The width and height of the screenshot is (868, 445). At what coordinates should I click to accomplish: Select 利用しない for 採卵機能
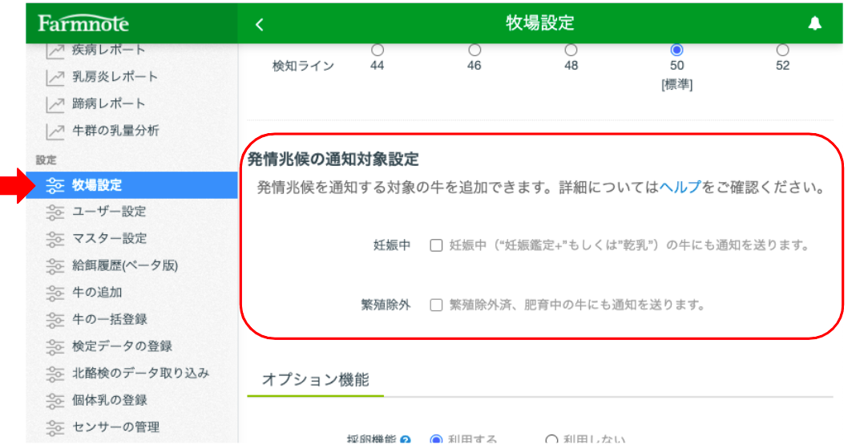(551, 440)
